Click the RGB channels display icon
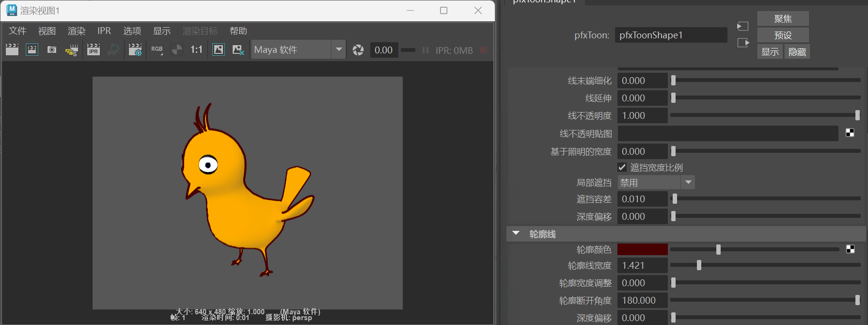Screen dimensions: 868x325 tap(157, 49)
